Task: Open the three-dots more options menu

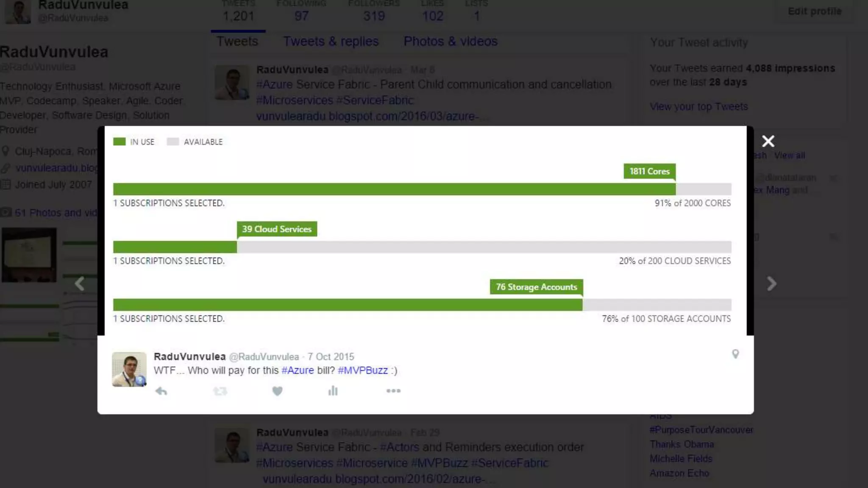Action: pyautogui.click(x=393, y=391)
